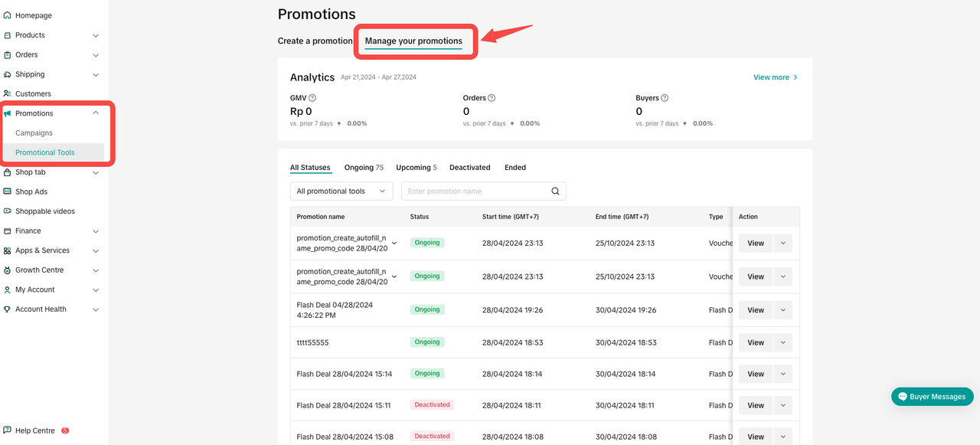Open Help Centre from the sidebar
The width and height of the screenshot is (980, 445).
tap(34, 430)
